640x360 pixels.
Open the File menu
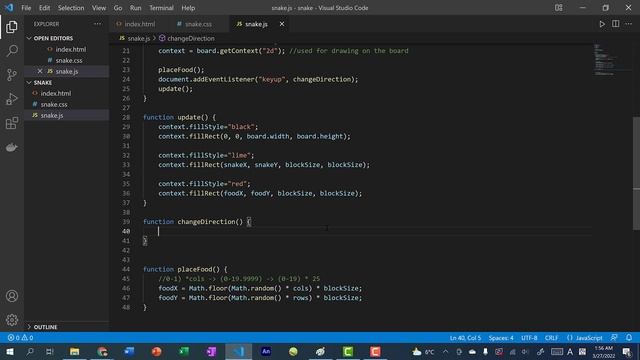tap(26, 8)
